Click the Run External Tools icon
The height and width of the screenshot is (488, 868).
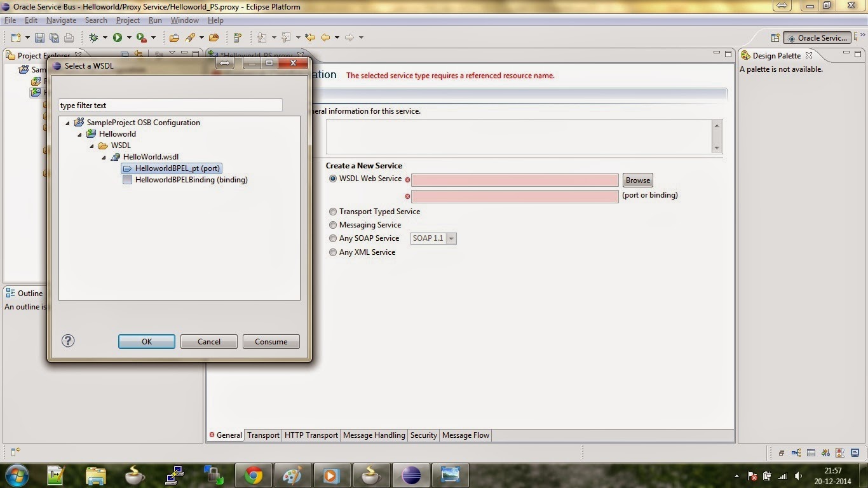[142, 38]
